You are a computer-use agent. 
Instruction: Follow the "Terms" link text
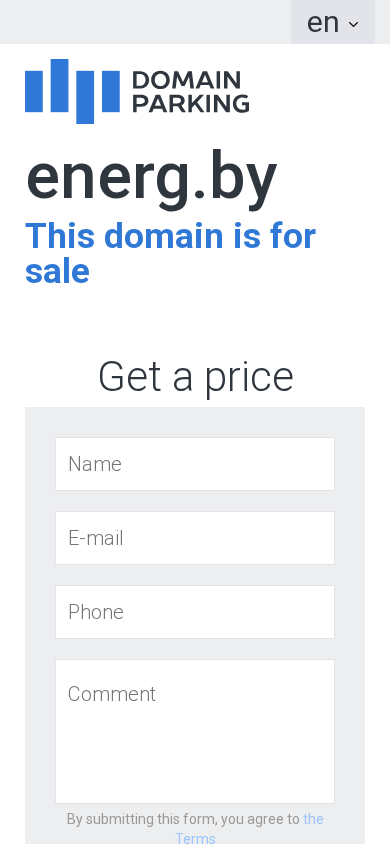tap(195, 838)
